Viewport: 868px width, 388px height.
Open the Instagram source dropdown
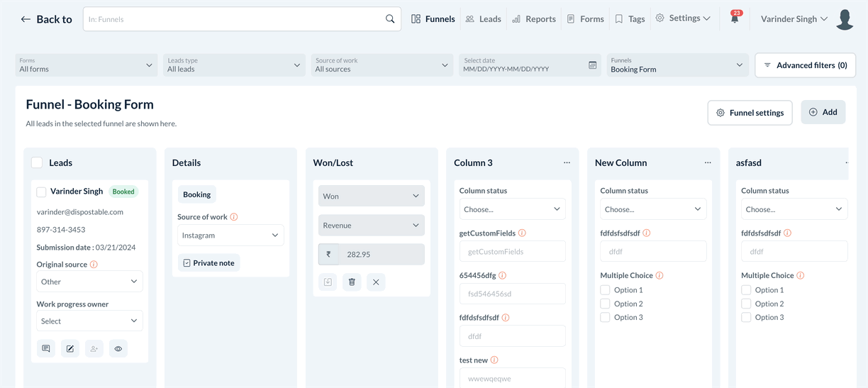[x=230, y=235]
